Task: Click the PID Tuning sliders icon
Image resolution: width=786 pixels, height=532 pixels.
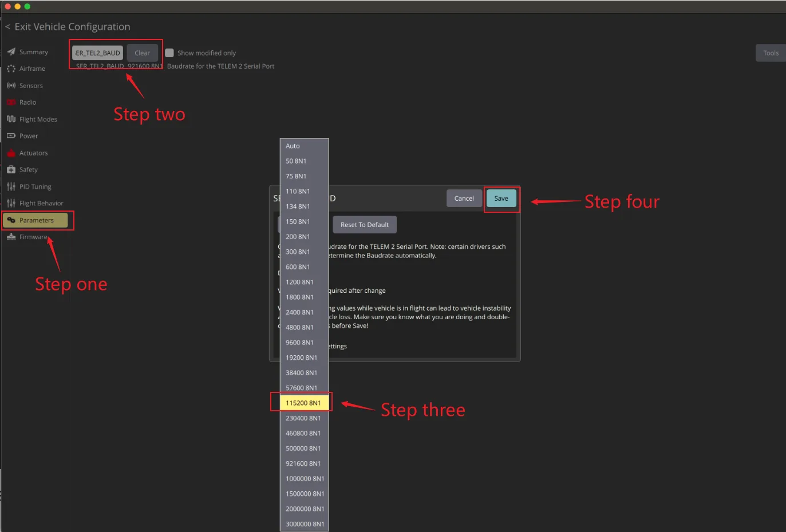Action: (x=11, y=186)
